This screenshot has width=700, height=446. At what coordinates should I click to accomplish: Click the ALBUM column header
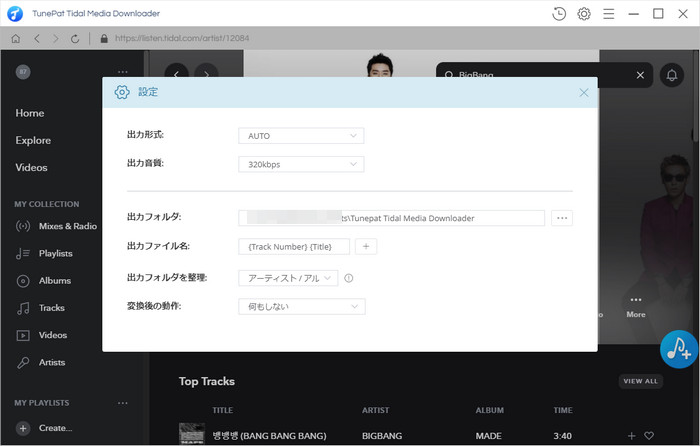489,410
